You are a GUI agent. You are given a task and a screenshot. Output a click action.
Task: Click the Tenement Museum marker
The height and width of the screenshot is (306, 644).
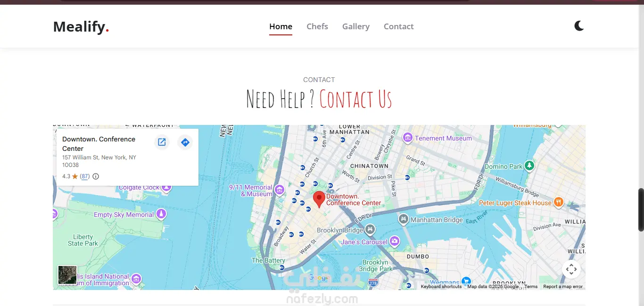point(408,138)
